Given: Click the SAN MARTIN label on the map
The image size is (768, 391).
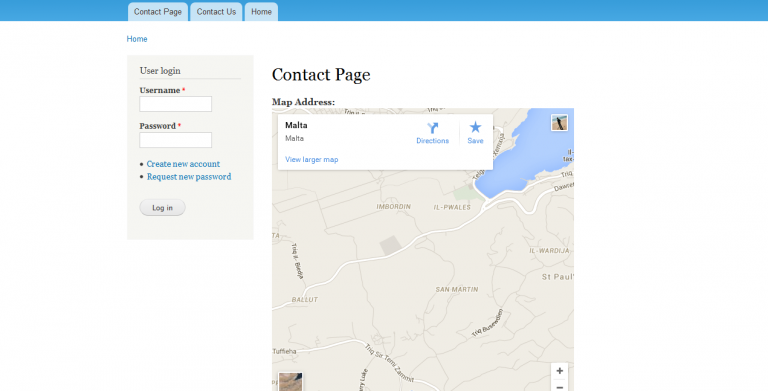Looking at the screenshot, I should (456, 290).
